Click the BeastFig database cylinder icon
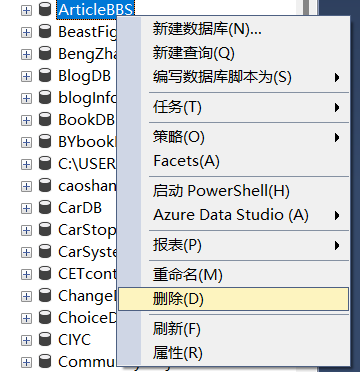This screenshot has width=360, height=372. 45,32
